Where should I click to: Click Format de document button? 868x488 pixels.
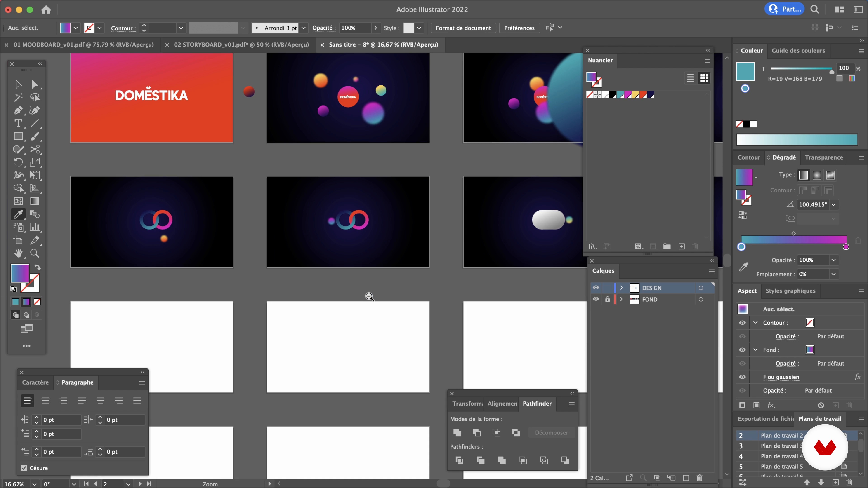tap(463, 28)
